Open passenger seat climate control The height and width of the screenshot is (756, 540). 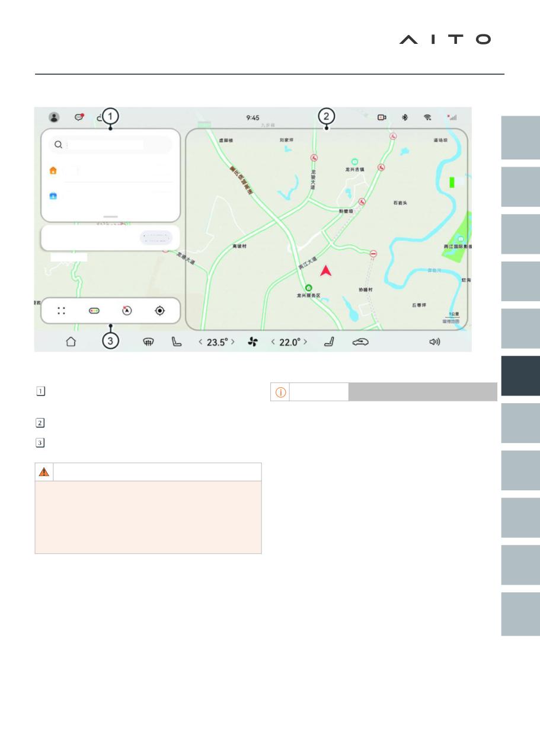click(x=329, y=342)
